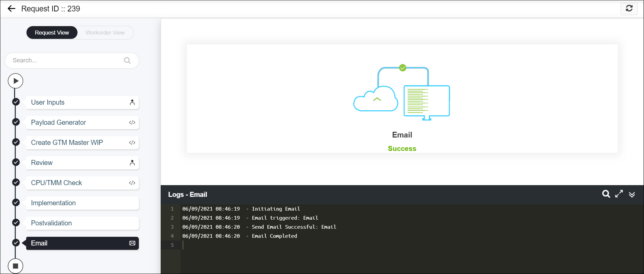Viewport: 644px width, 274px height.
Task: Click the Email illustration graphic
Action: [402, 93]
